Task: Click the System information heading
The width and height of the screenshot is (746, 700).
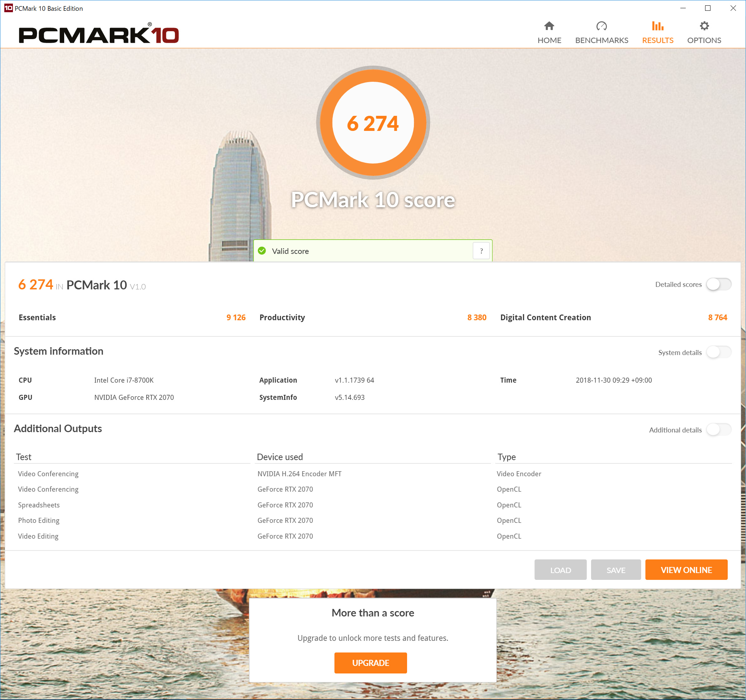Action: (58, 351)
